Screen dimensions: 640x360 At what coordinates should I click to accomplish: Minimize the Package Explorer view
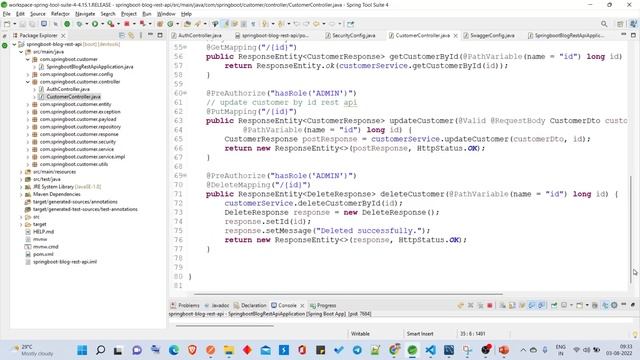pos(150,35)
